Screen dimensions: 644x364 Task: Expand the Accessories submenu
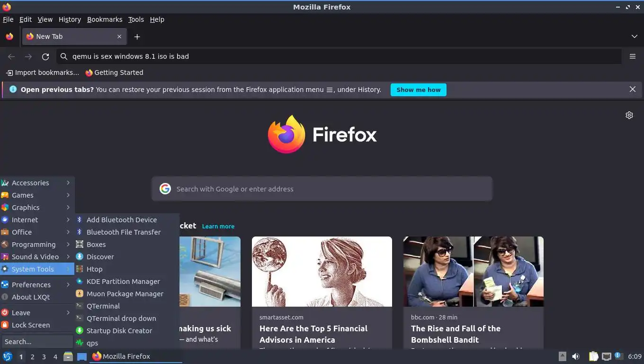(37, 183)
